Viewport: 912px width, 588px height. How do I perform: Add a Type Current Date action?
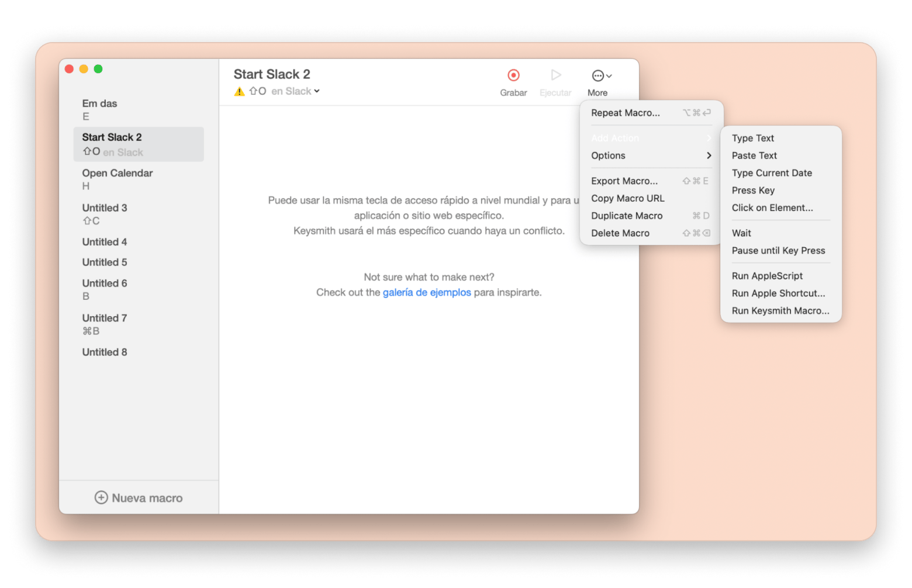point(780,173)
